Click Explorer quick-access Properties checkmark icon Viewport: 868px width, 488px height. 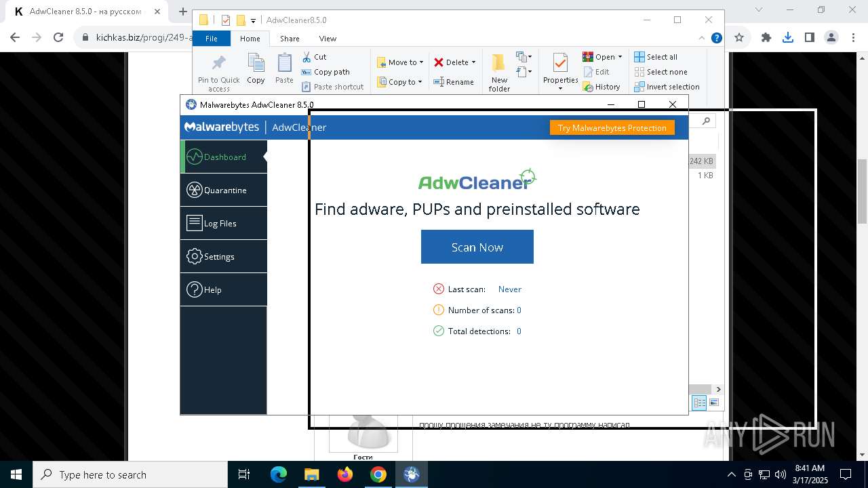click(226, 20)
